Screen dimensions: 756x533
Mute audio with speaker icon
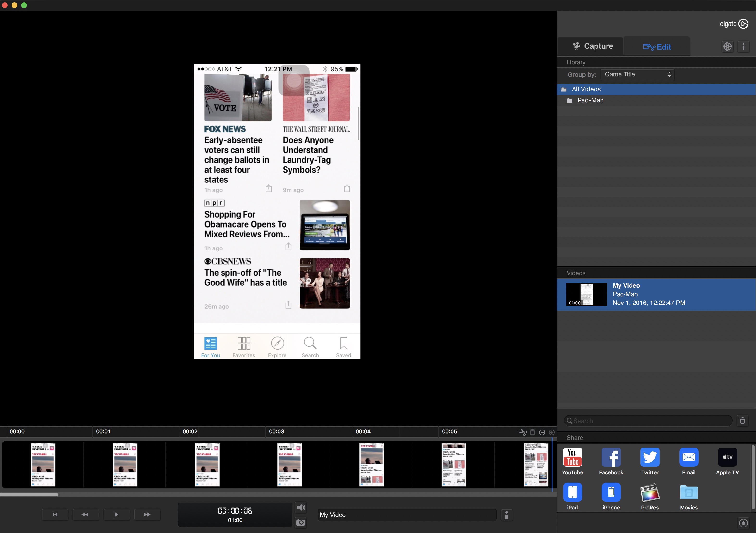tap(301, 508)
